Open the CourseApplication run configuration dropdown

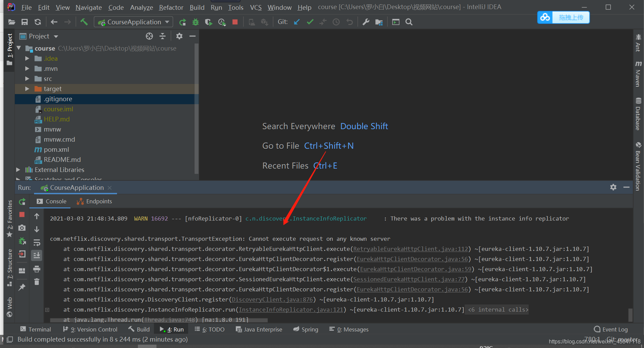point(134,22)
